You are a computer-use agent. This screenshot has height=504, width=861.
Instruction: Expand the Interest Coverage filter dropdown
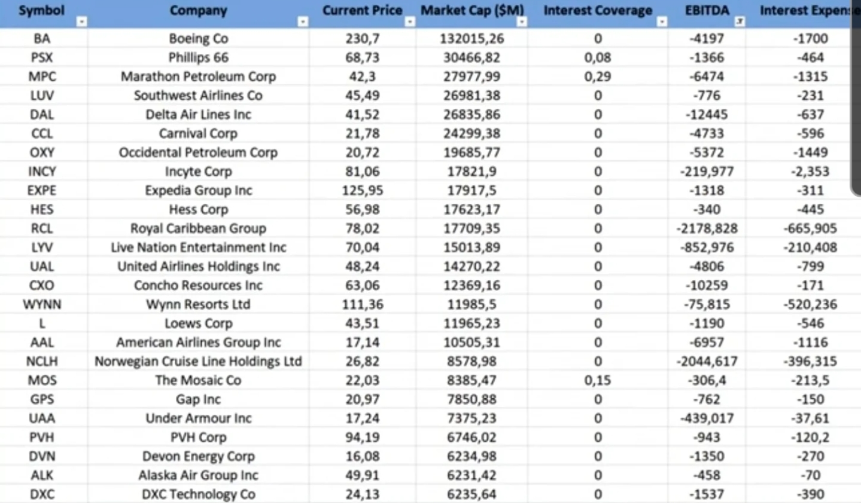point(662,22)
